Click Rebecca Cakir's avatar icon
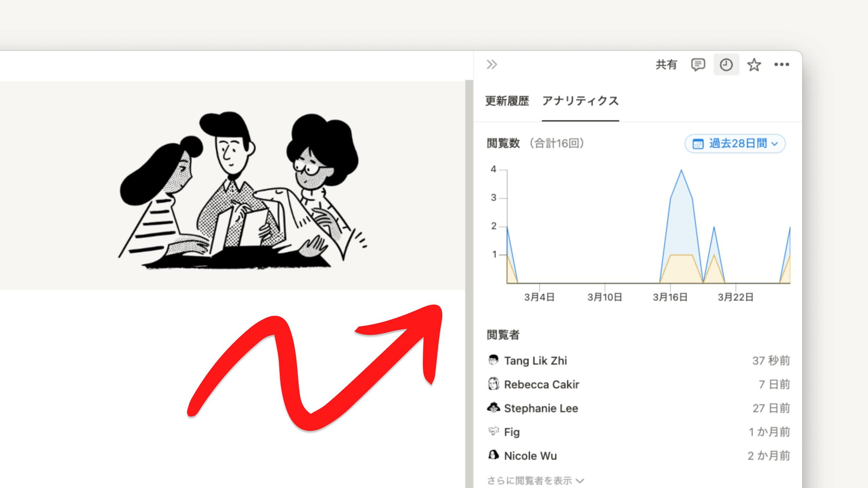The width and height of the screenshot is (868, 488). (493, 384)
